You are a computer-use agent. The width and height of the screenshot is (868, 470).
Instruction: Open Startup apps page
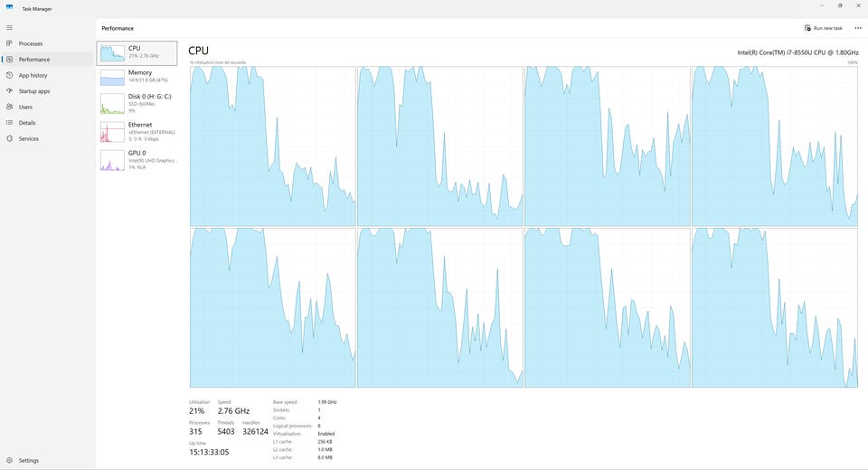click(x=47, y=90)
